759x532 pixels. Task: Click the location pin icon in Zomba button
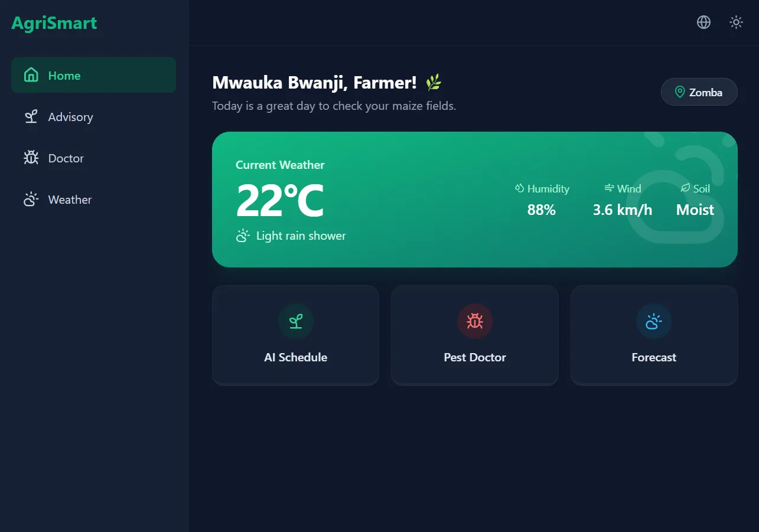pos(680,92)
